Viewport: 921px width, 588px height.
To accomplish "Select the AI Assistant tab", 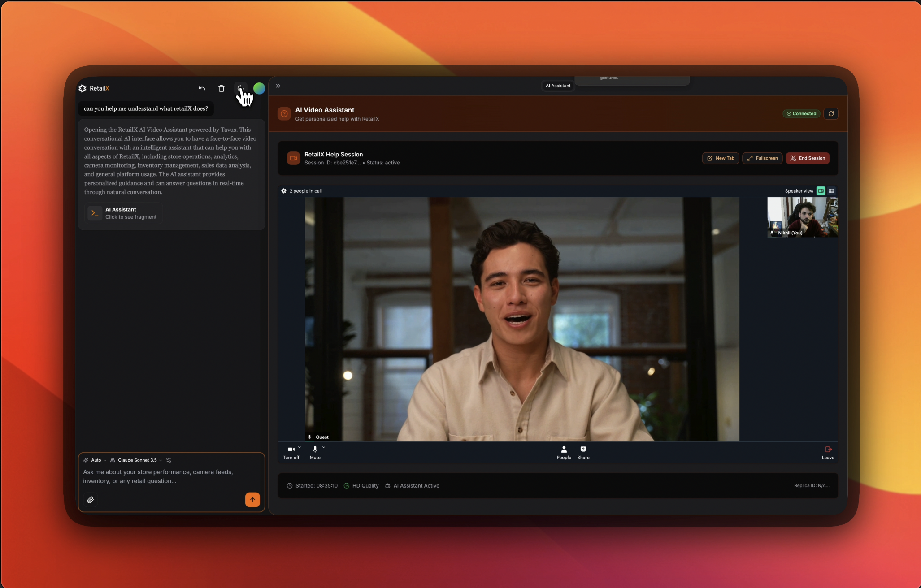I will [558, 86].
